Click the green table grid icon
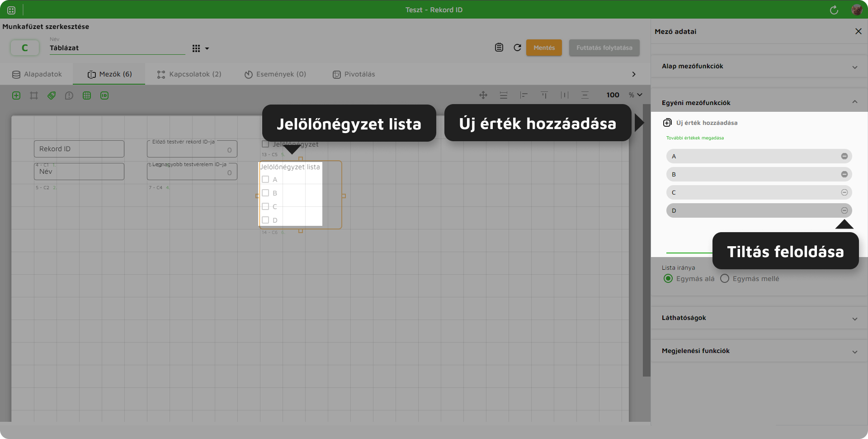 click(87, 95)
